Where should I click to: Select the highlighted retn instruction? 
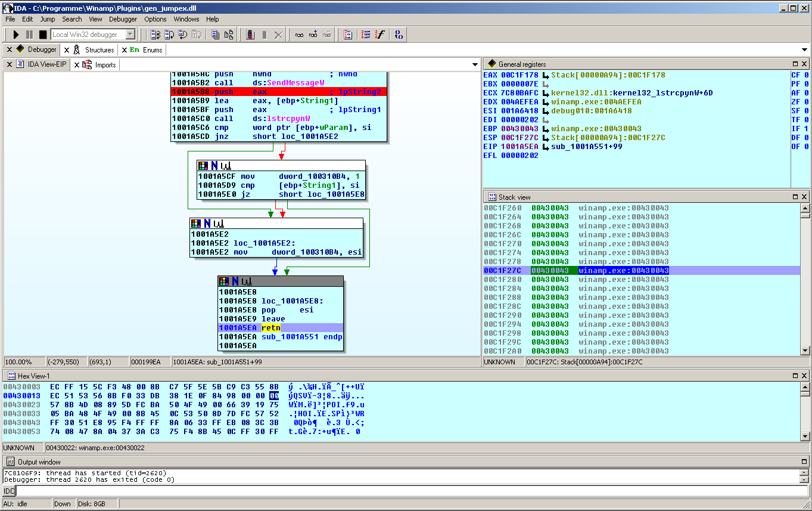click(x=271, y=328)
